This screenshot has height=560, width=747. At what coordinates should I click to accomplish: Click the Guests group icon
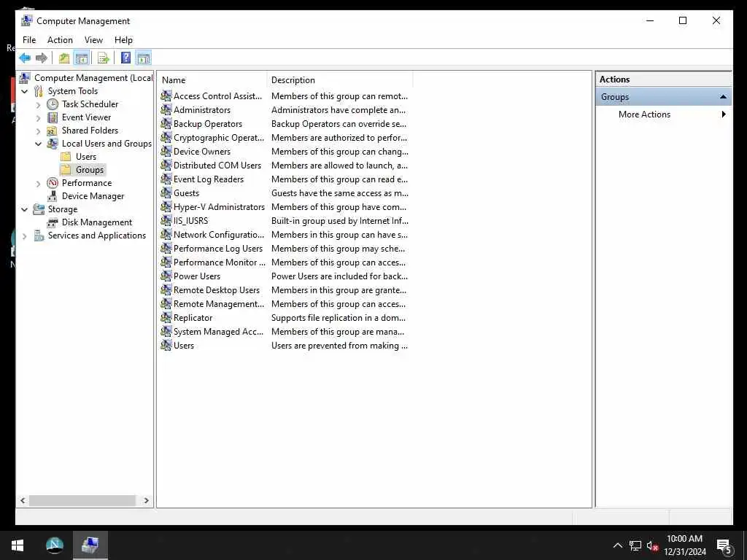coord(166,192)
